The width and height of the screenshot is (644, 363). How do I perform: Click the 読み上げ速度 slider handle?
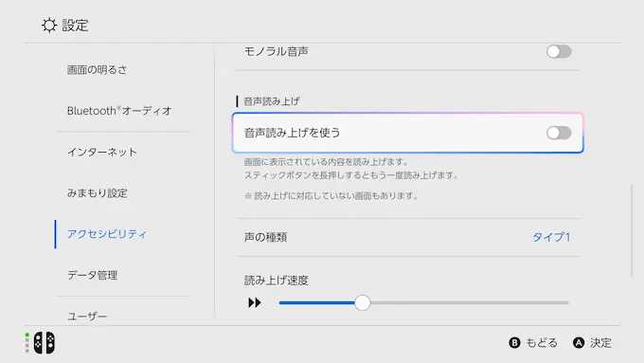click(x=362, y=303)
